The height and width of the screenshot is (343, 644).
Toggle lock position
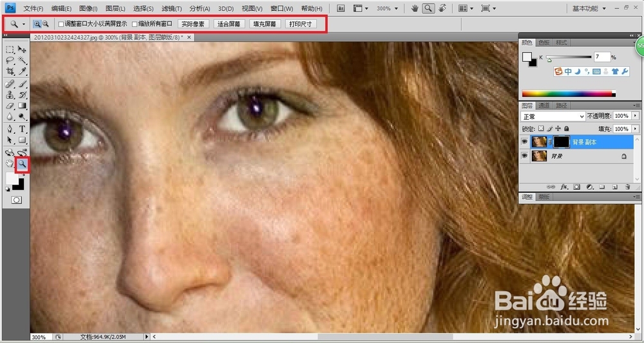[x=558, y=129]
